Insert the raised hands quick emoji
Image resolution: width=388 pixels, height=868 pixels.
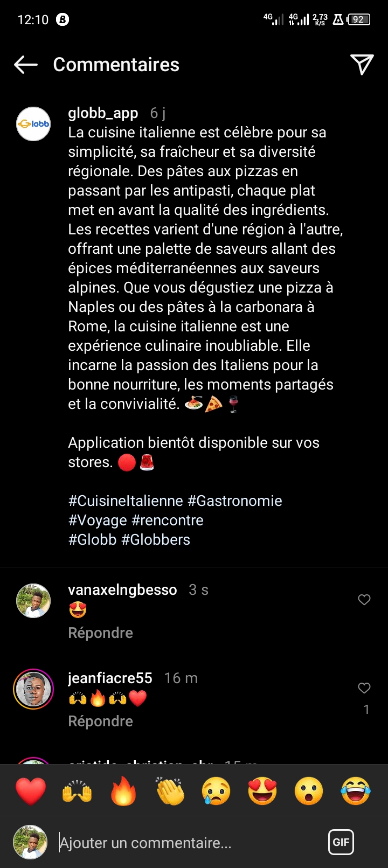[77, 790]
